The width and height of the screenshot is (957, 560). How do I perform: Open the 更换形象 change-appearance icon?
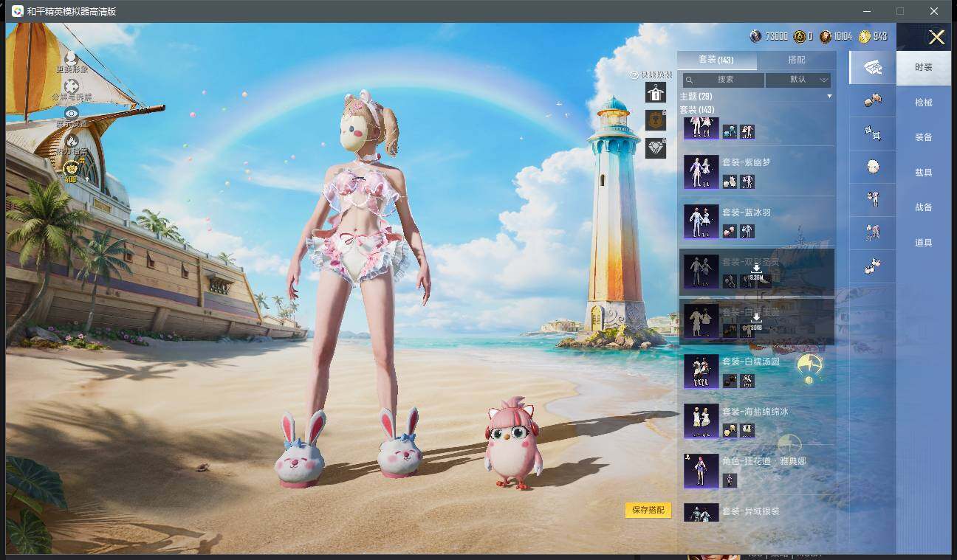click(71, 57)
